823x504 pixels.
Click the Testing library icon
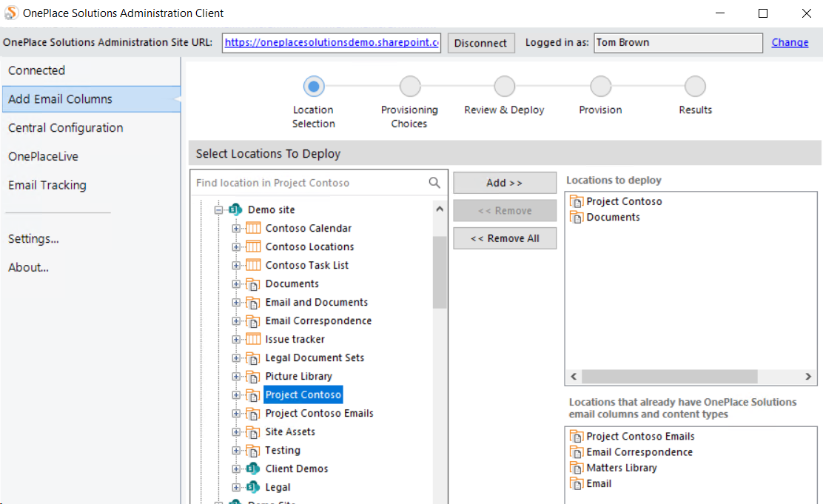253,451
